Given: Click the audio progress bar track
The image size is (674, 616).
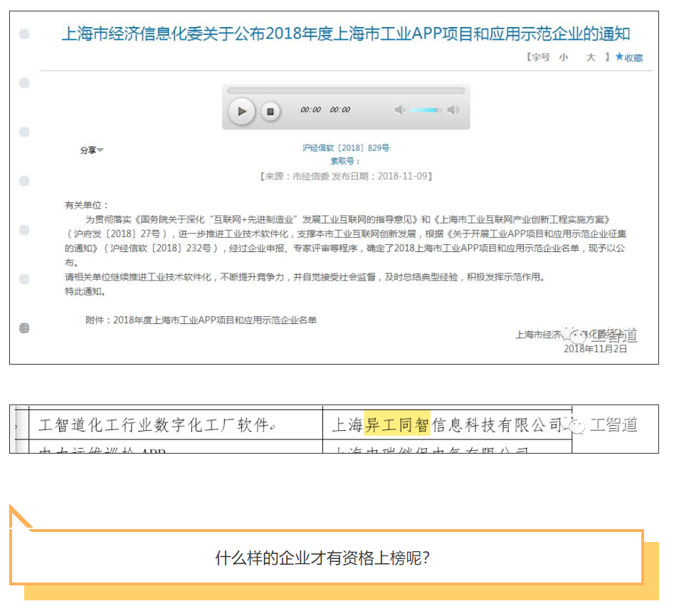Looking at the screenshot, I should point(346,90).
